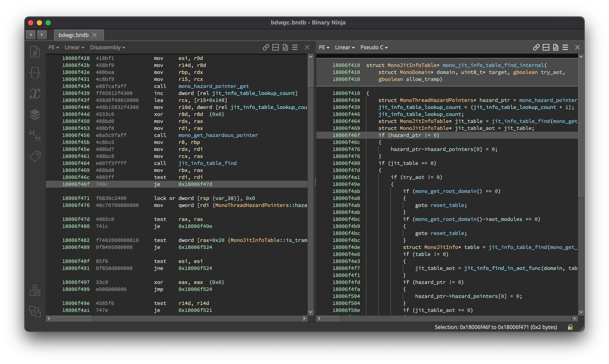
Task: Toggle the lock icon in the status bar
Action: coord(570,327)
